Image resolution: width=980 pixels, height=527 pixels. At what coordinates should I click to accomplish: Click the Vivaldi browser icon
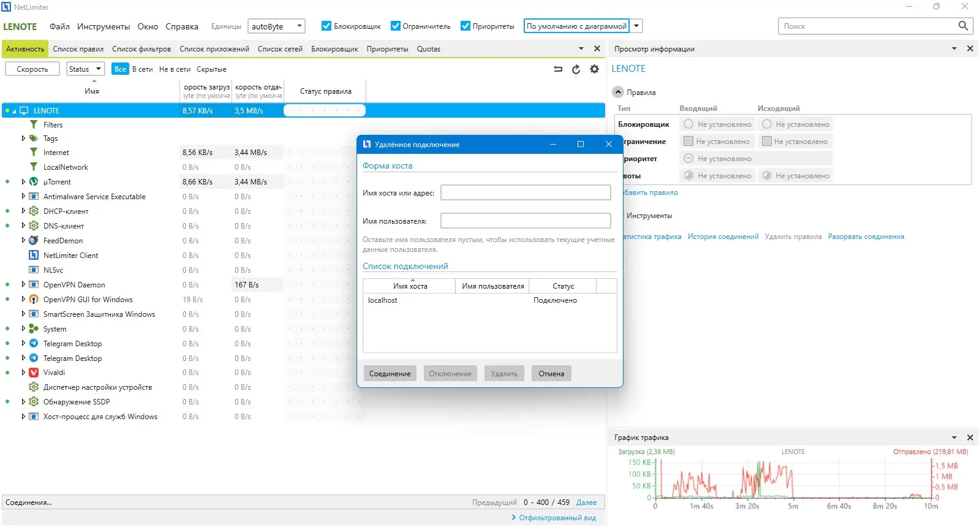pos(34,373)
